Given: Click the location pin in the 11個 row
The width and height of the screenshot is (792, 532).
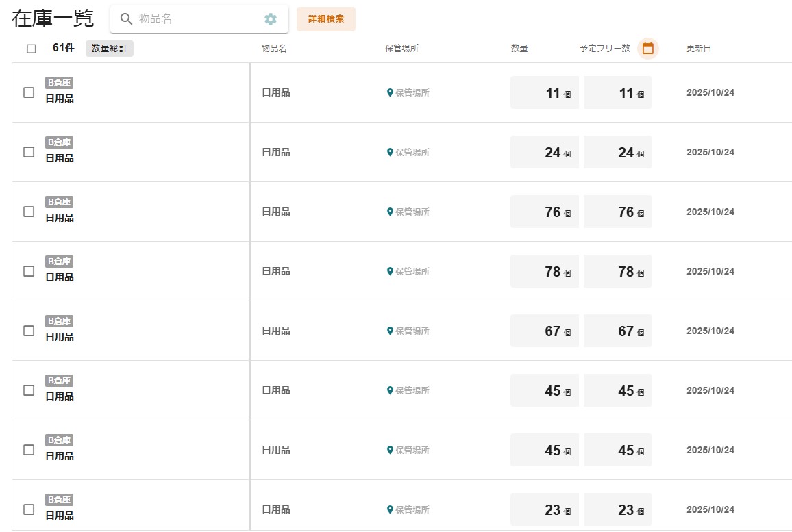Looking at the screenshot, I should tap(390, 93).
